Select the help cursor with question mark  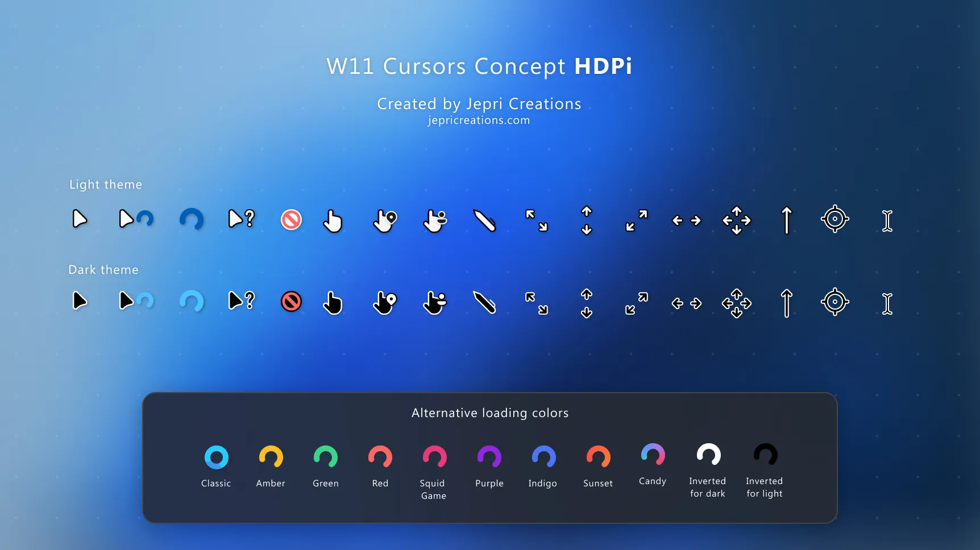tap(241, 219)
